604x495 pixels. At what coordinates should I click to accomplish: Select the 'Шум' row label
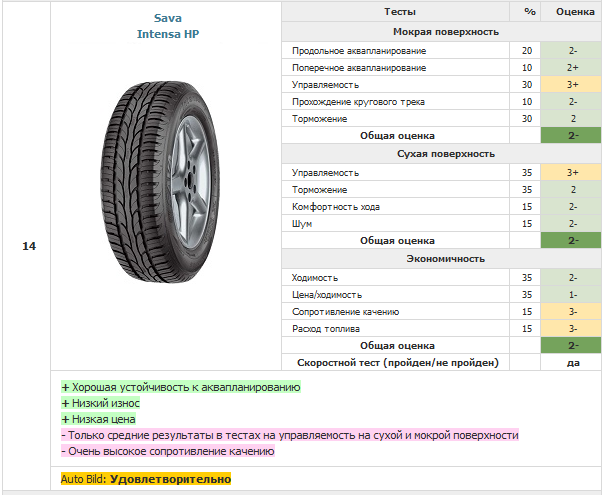[302, 224]
